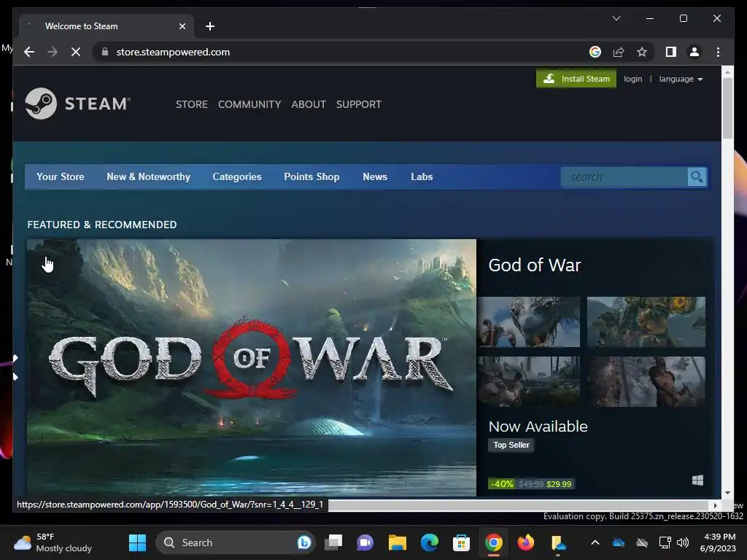Image resolution: width=747 pixels, height=560 pixels.
Task: Bookmark this page with star icon
Action: [642, 52]
